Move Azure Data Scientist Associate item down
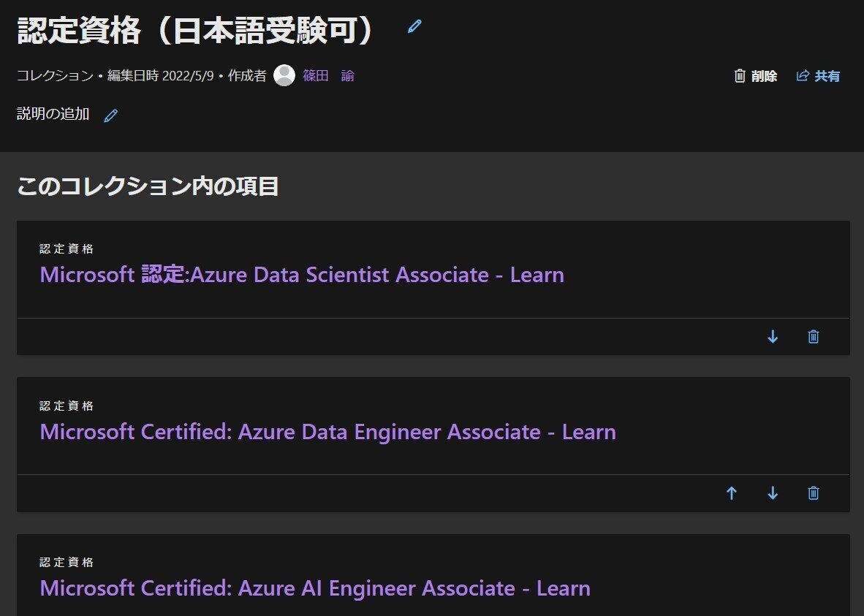 coord(773,337)
